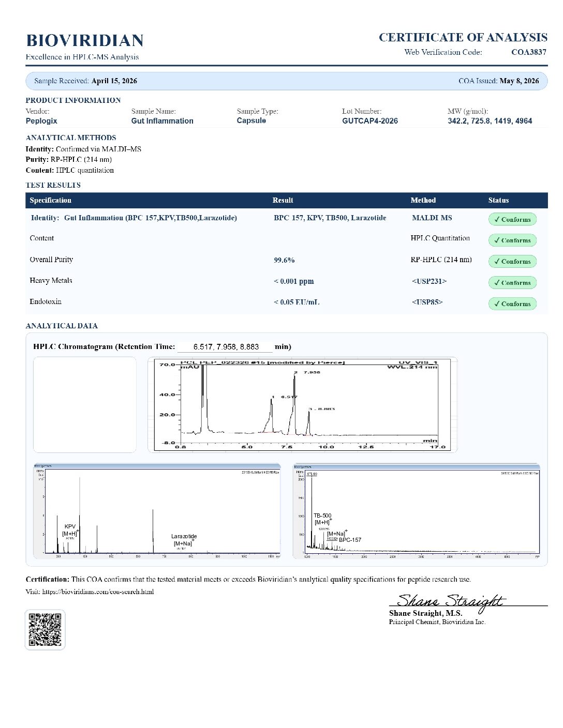Image resolution: width=563 pixels, height=728 pixels.
Task: Click the MALDI MS method cell
Action: (x=432, y=218)
